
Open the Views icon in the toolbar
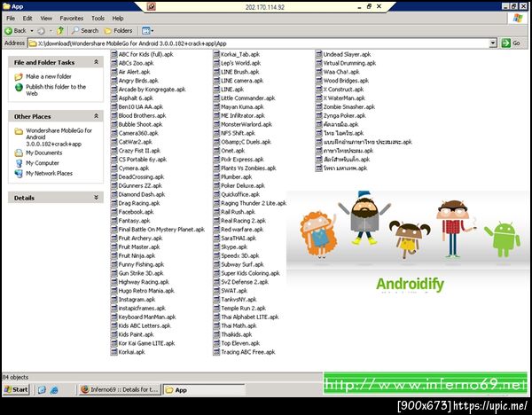146,31
